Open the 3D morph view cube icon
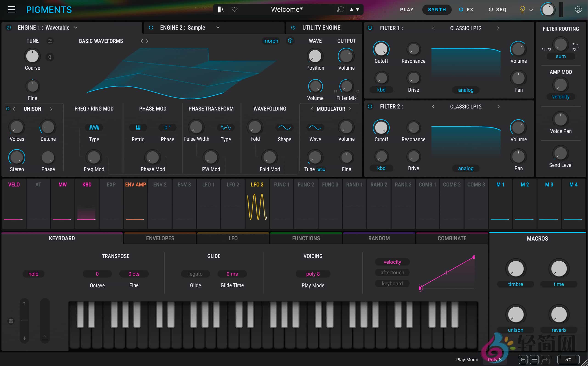Screen dimensions: 588x366 tap(290, 41)
